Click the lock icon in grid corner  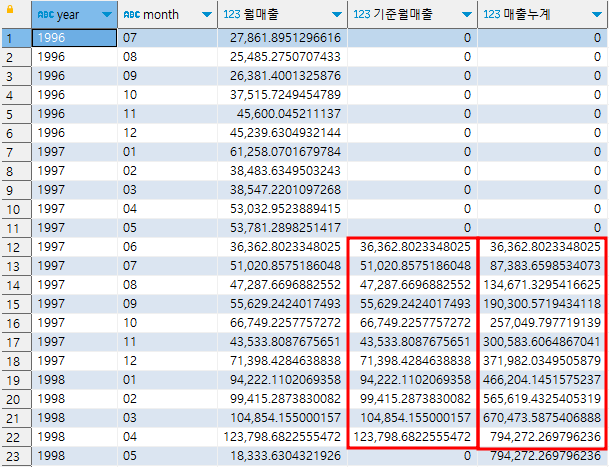coord(10,9)
